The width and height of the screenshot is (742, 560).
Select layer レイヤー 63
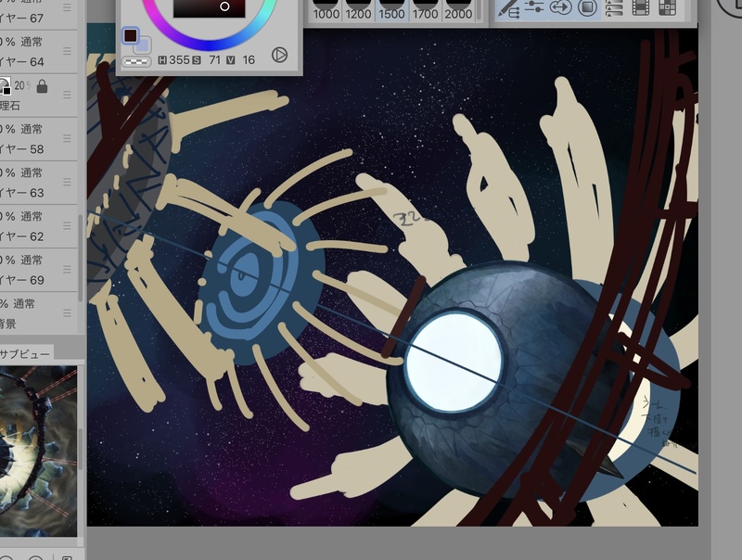click(x=38, y=183)
